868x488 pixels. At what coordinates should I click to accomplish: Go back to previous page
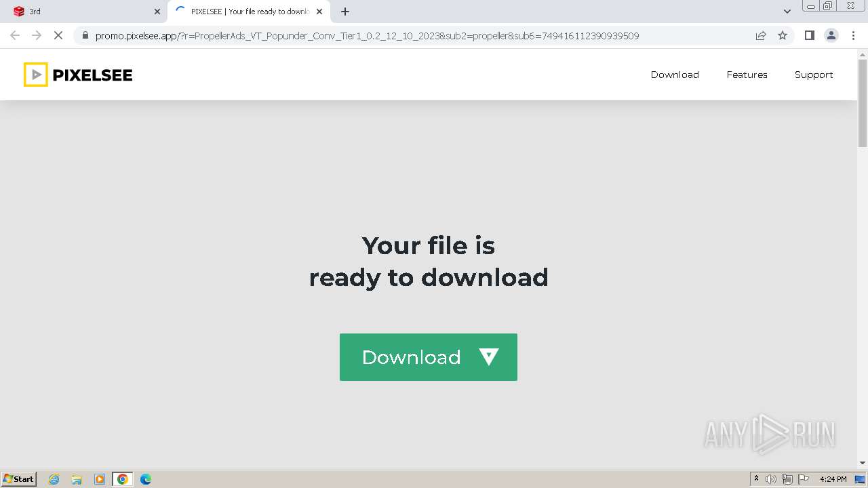pyautogui.click(x=15, y=35)
